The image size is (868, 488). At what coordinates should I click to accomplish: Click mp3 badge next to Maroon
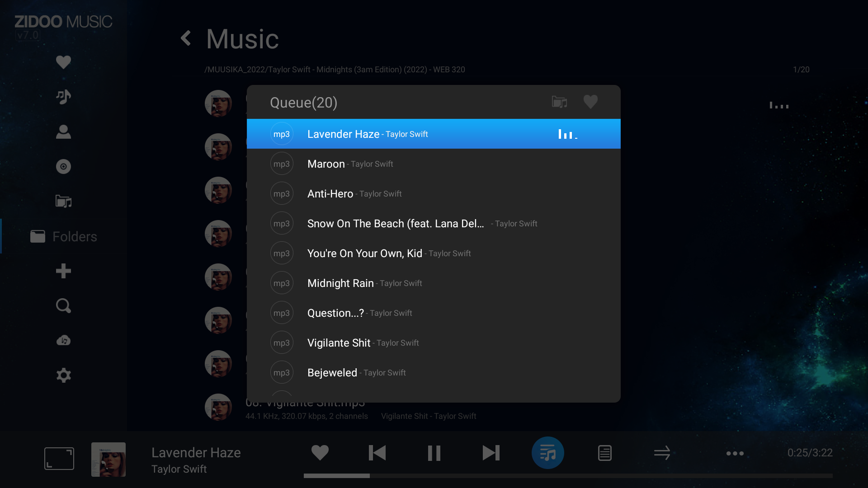pos(282,164)
